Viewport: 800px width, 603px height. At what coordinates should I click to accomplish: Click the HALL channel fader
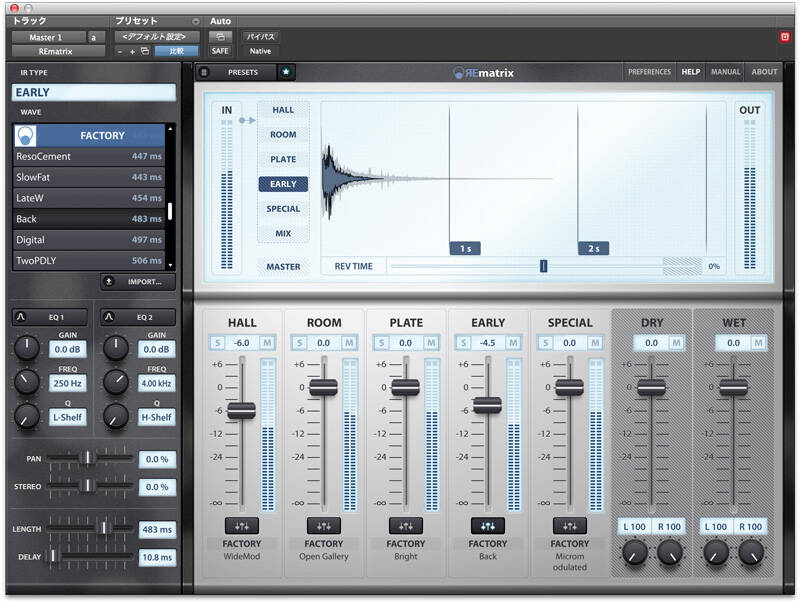pos(241,410)
